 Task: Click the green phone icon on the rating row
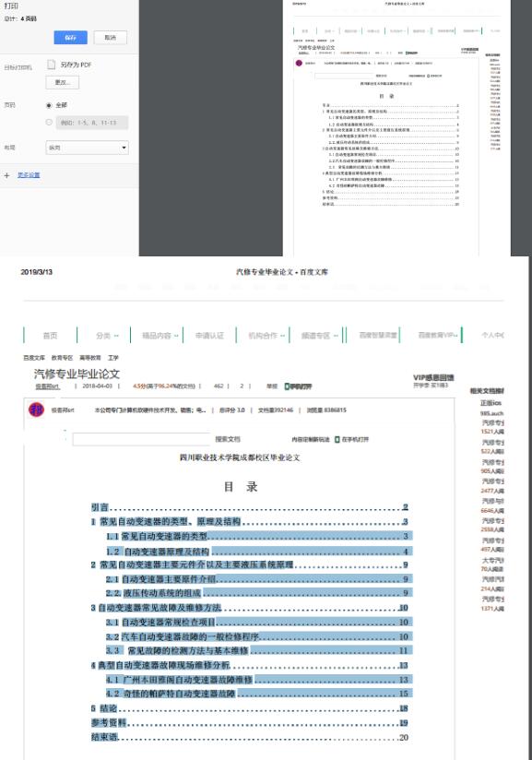tap(287, 386)
